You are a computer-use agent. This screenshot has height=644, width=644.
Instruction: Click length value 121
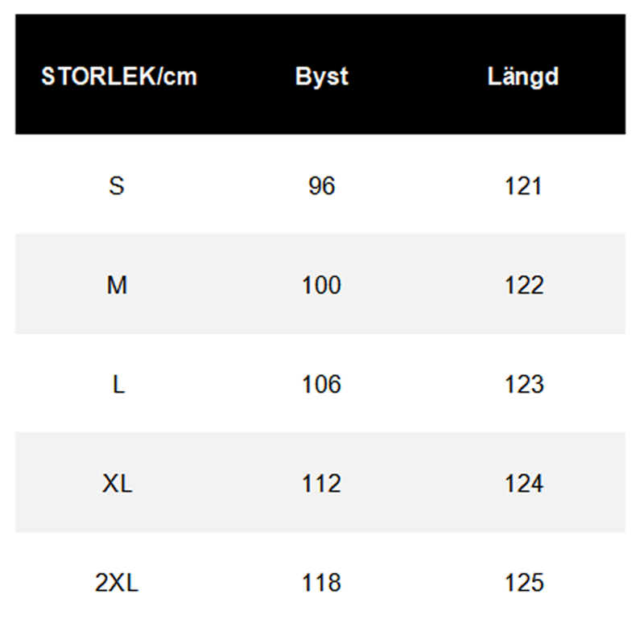[524, 186]
